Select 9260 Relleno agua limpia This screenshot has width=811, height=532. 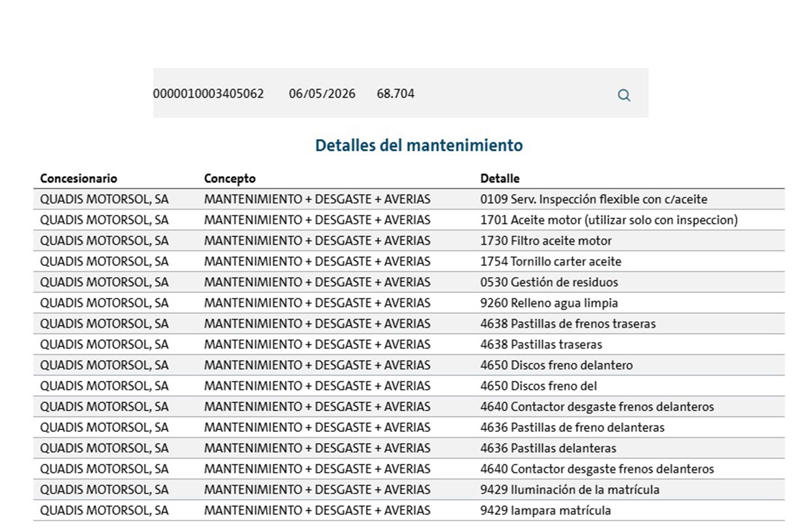(x=549, y=303)
